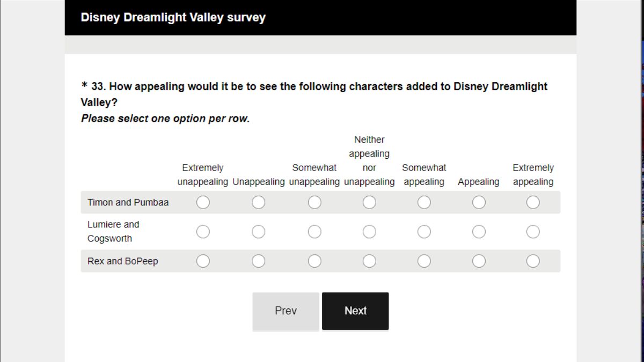Rate Lumiere and Cogsworth as Extremely unappealing
The width and height of the screenshot is (644, 362).
click(x=203, y=232)
